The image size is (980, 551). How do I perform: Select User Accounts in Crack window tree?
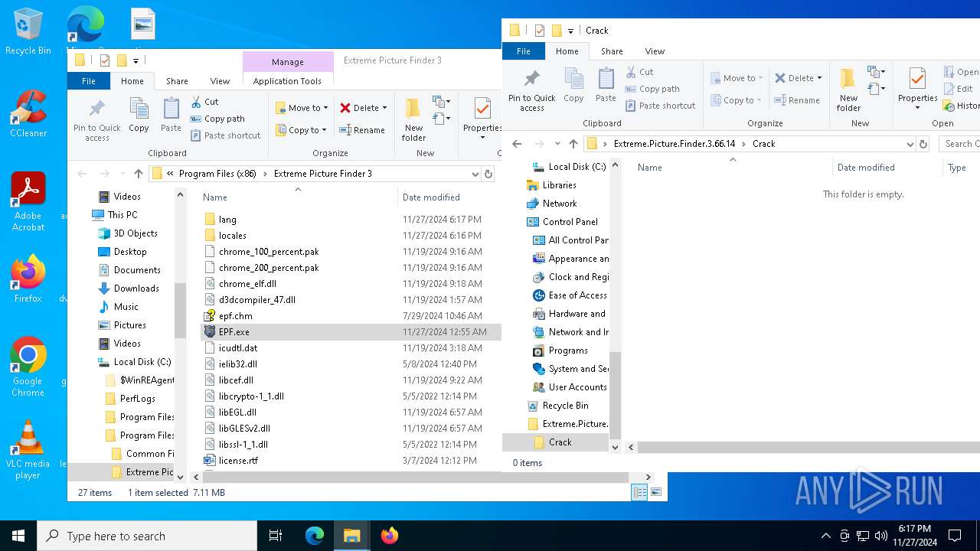(x=577, y=387)
